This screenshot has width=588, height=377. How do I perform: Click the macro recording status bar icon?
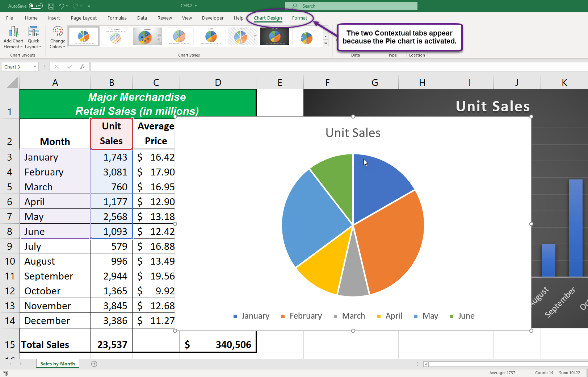tap(5, 373)
